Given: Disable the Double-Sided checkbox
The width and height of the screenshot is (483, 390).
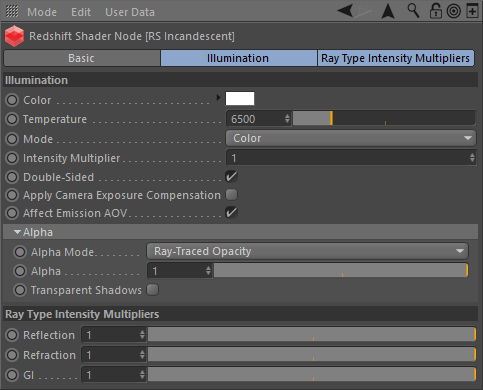Looking at the screenshot, I should (x=231, y=176).
